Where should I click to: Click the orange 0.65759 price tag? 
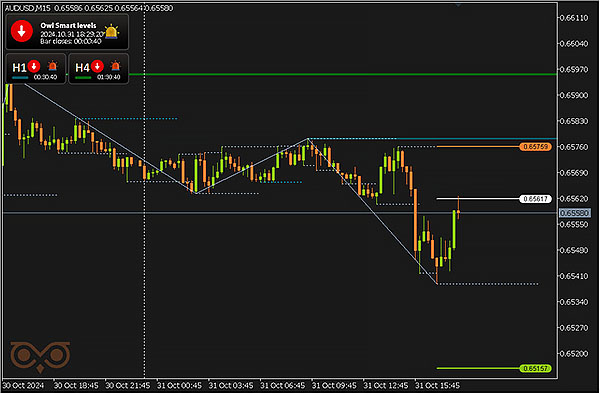coord(535,147)
